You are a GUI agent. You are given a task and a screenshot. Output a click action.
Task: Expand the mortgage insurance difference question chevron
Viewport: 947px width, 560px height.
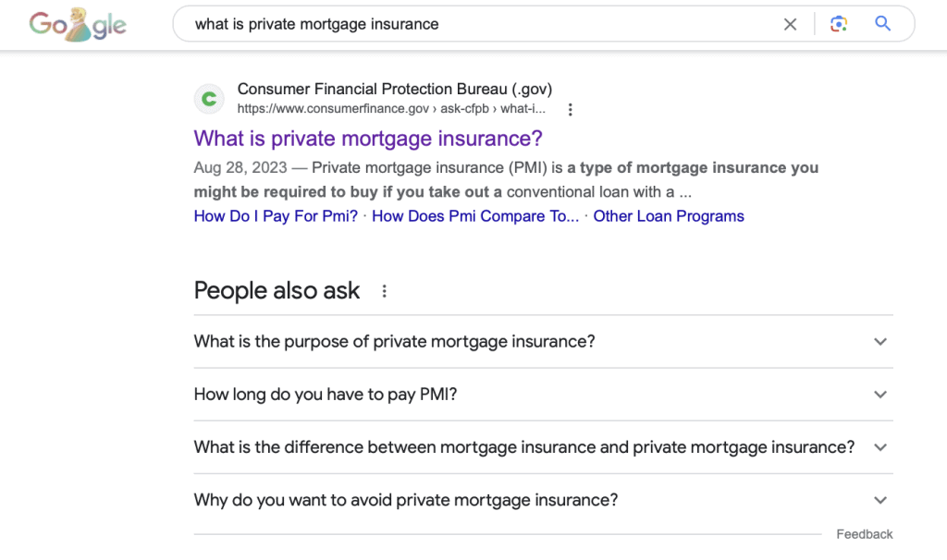click(x=880, y=447)
